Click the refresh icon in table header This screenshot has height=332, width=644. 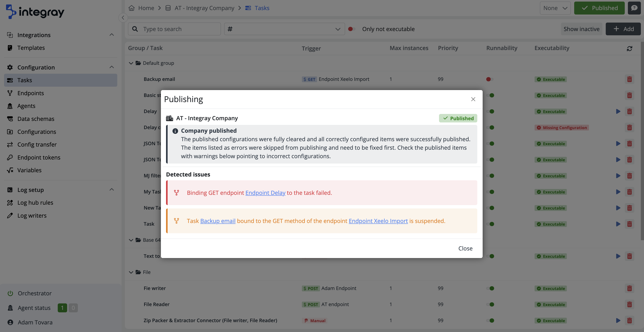pyautogui.click(x=629, y=48)
